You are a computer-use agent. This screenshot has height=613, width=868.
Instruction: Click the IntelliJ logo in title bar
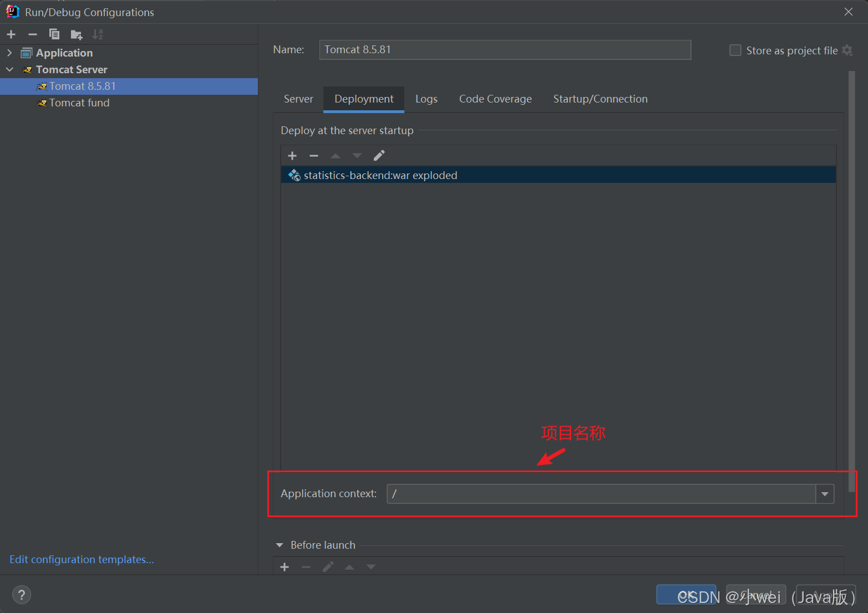pos(12,12)
